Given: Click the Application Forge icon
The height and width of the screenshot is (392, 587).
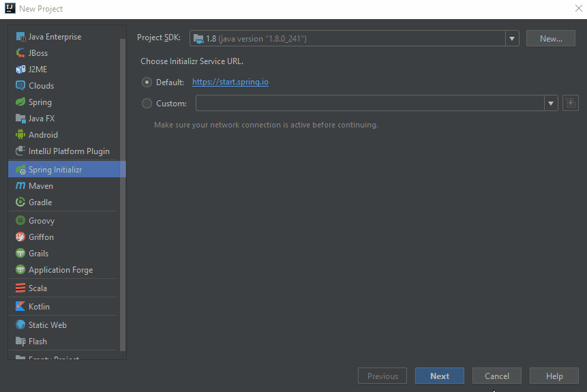Looking at the screenshot, I should [x=20, y=269].
